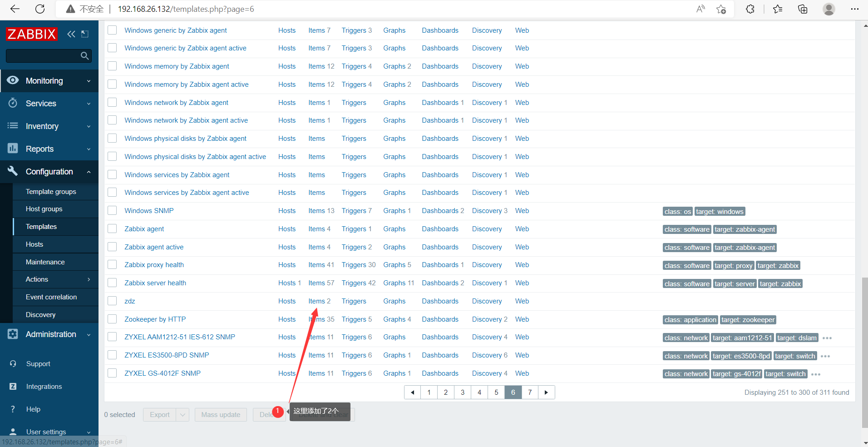Show more tags for ZYXEL AAM1212-51 row

point(827,338)
